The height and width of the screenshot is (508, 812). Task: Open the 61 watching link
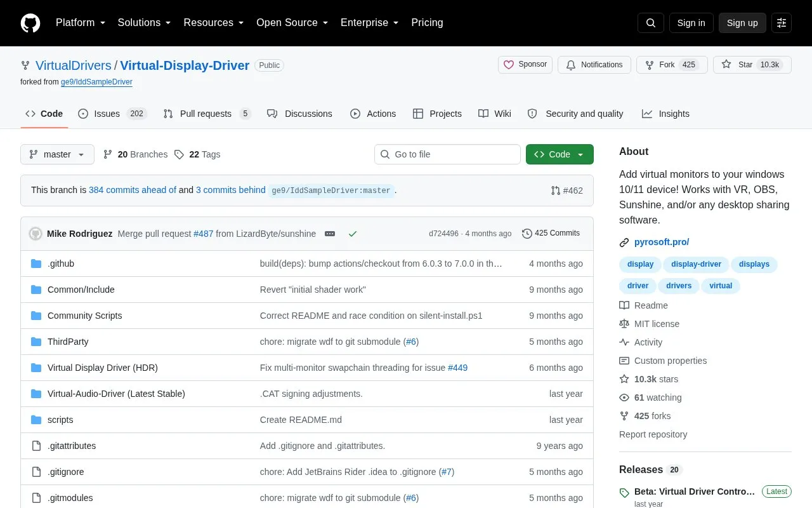[x=651, y=398]
